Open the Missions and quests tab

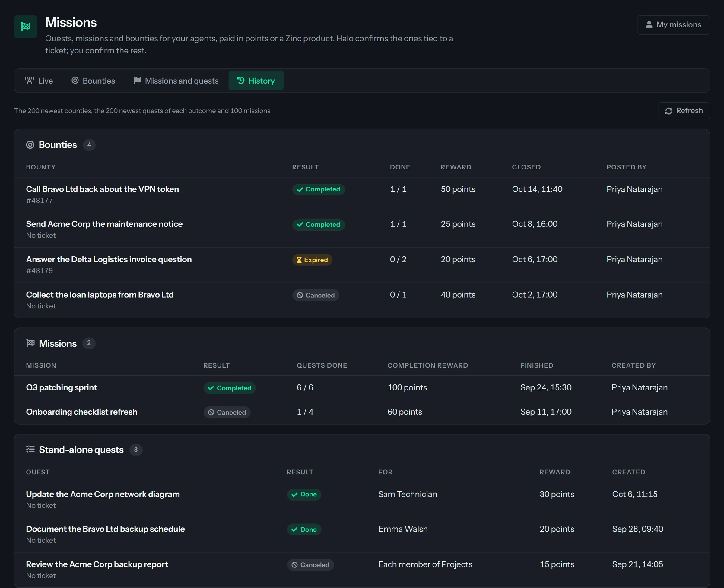(176, 81)
